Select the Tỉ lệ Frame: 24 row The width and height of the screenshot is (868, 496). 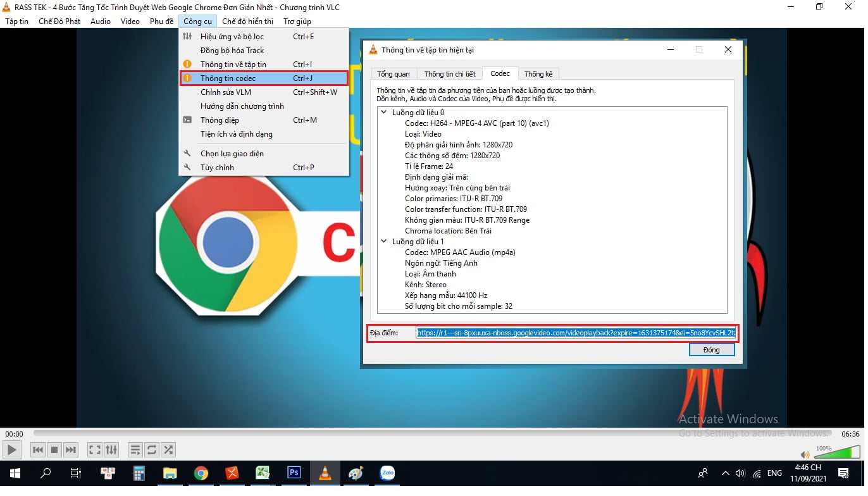point(429,166)
